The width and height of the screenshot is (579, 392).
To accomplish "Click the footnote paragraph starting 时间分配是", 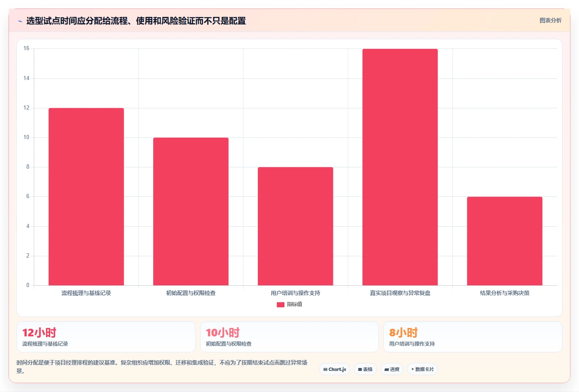I will click(x=162, y=367).
